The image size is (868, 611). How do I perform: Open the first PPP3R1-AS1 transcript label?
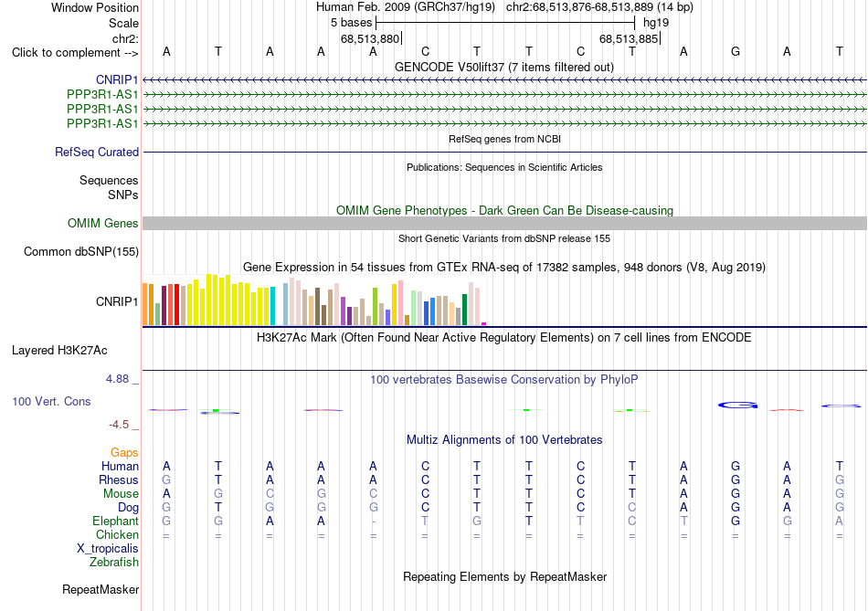click(x=102, y=95)
